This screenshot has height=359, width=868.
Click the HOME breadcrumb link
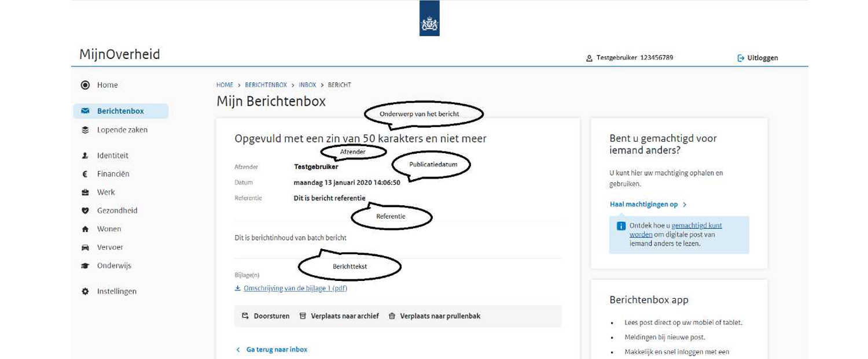[225, 85]
